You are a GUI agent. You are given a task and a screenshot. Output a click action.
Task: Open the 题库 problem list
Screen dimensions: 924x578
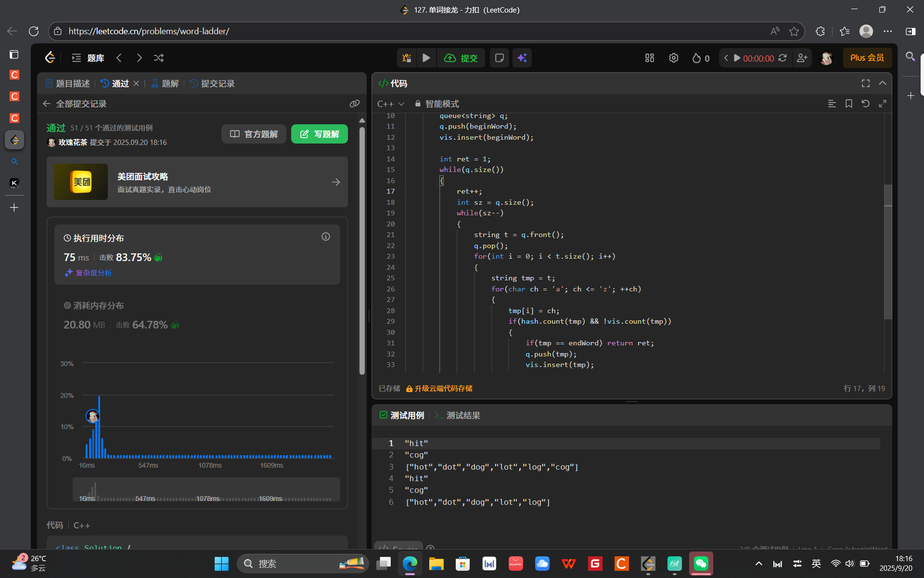click(88, 58)
